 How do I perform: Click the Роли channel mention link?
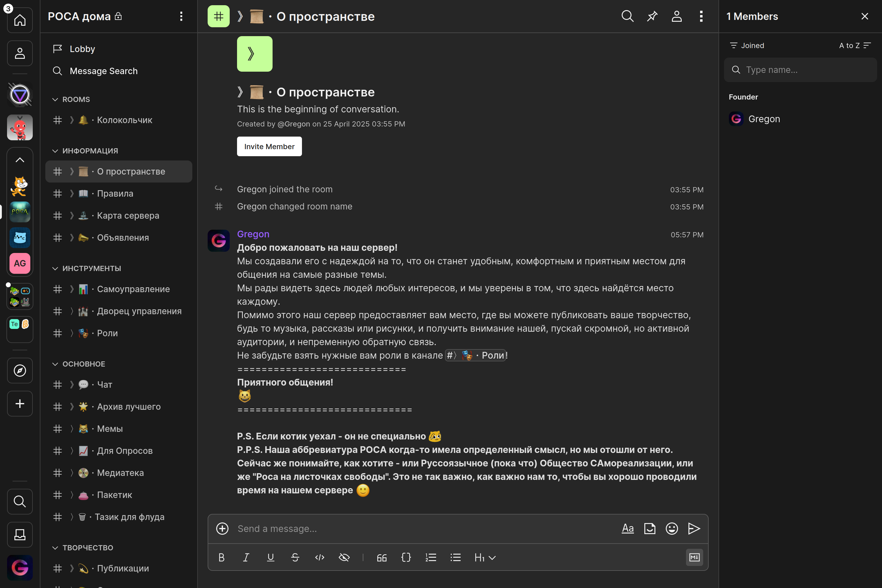click(476, 355)
